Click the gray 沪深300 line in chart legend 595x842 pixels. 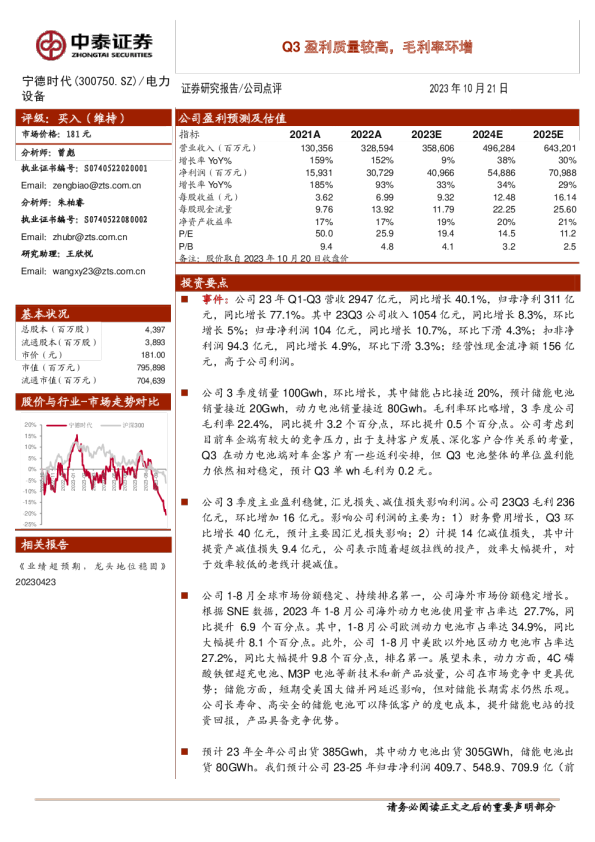pyautogui.click(x=110, y=425)
